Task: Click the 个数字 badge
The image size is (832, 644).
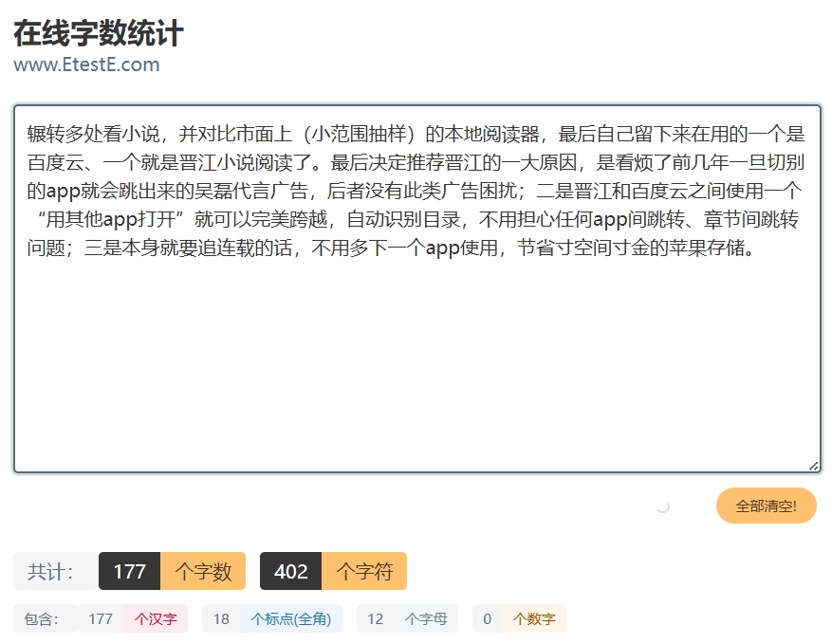Action: [x=534, y=618]
